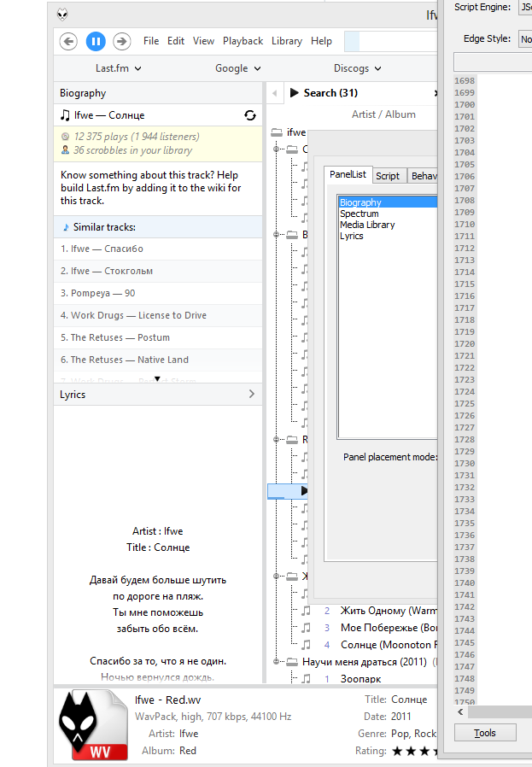532x767 pixels.
Task: Click the scrobbles user icon
Action: [65, 150]
